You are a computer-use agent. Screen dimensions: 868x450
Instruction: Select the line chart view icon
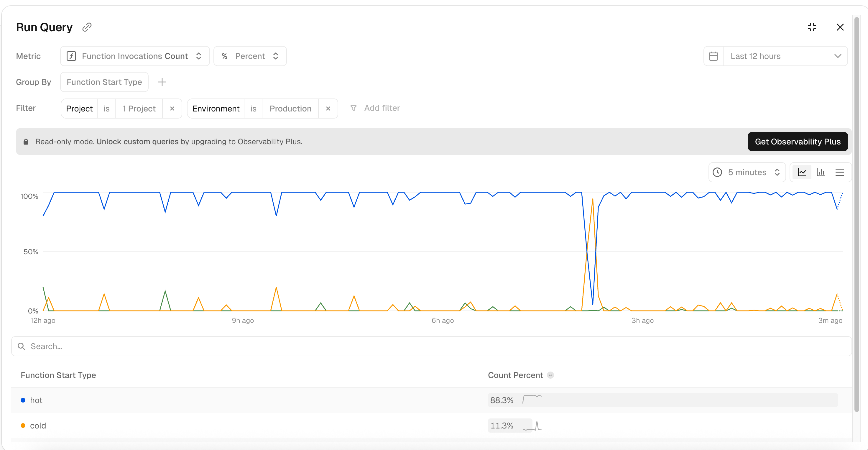coord(802,172)
